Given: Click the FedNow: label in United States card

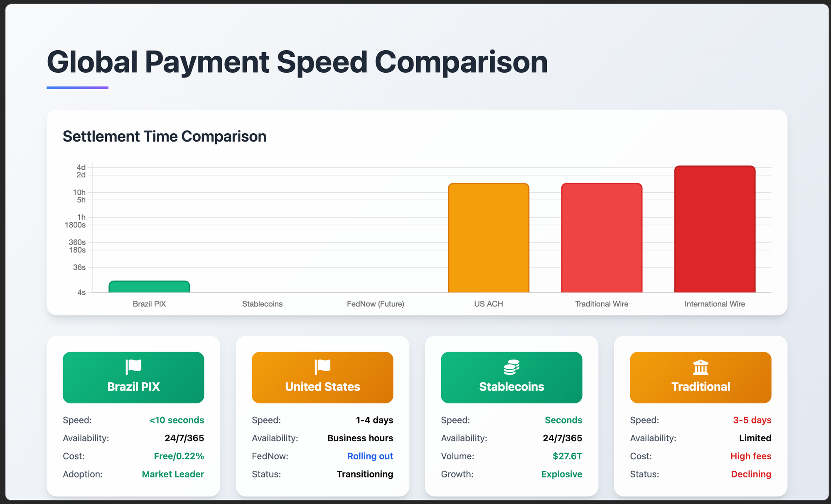Looking at the screenshot, I should click(270, 456).
